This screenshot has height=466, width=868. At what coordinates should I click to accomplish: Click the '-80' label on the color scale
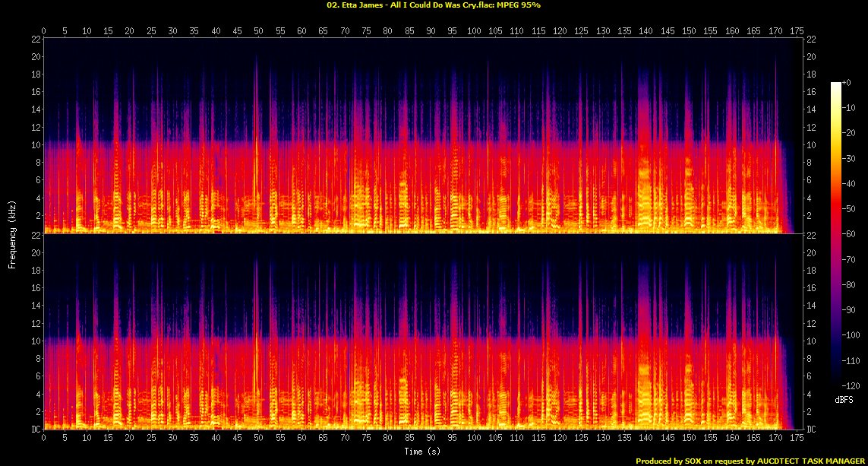848,285
